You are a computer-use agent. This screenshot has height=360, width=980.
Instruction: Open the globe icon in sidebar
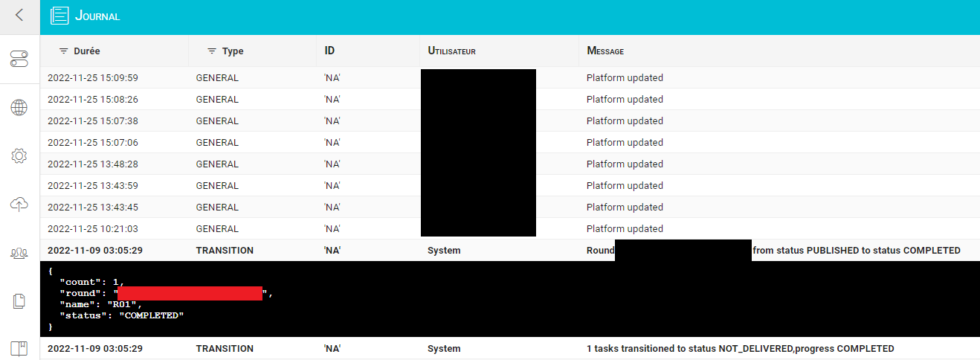(19, 108)
